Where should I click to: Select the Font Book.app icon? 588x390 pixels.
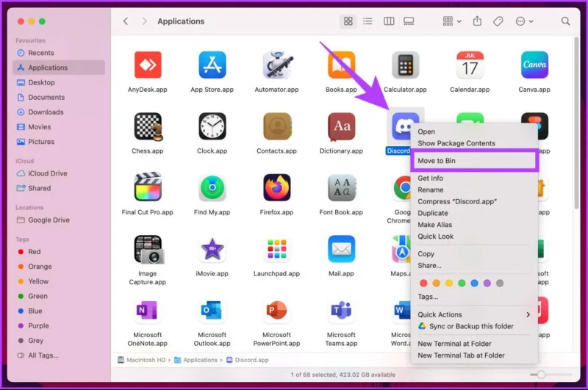[341, 187]
